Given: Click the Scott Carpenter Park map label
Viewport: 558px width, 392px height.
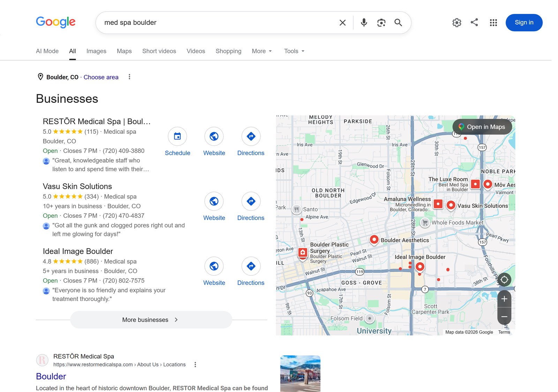Looking at the screenshot, I should pos(430,309).
